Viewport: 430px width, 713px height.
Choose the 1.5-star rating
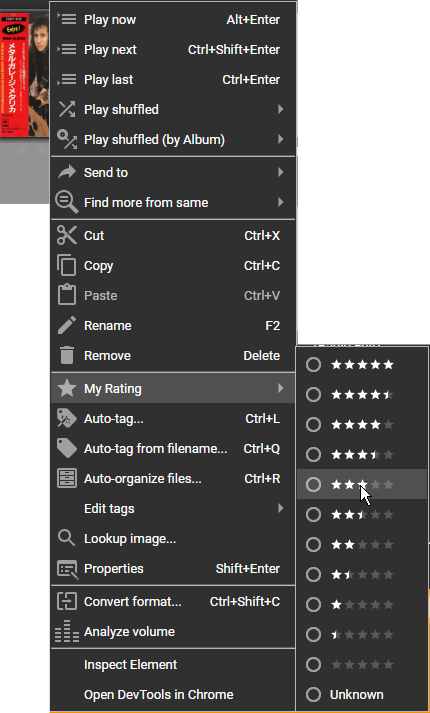click(362, 575)
